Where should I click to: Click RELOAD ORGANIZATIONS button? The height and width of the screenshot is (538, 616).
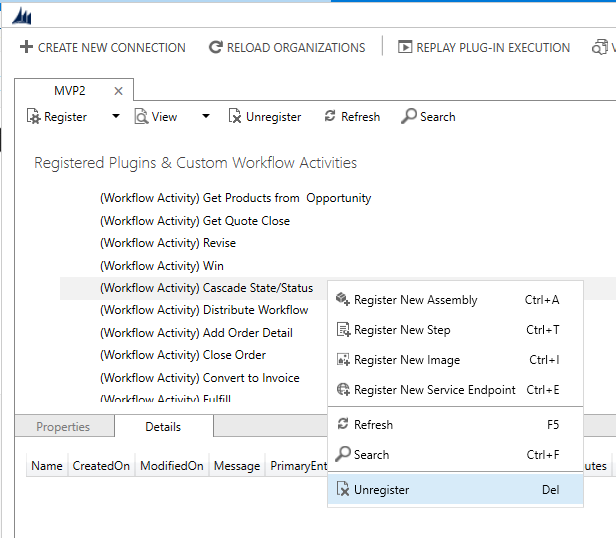coord(287,47)
